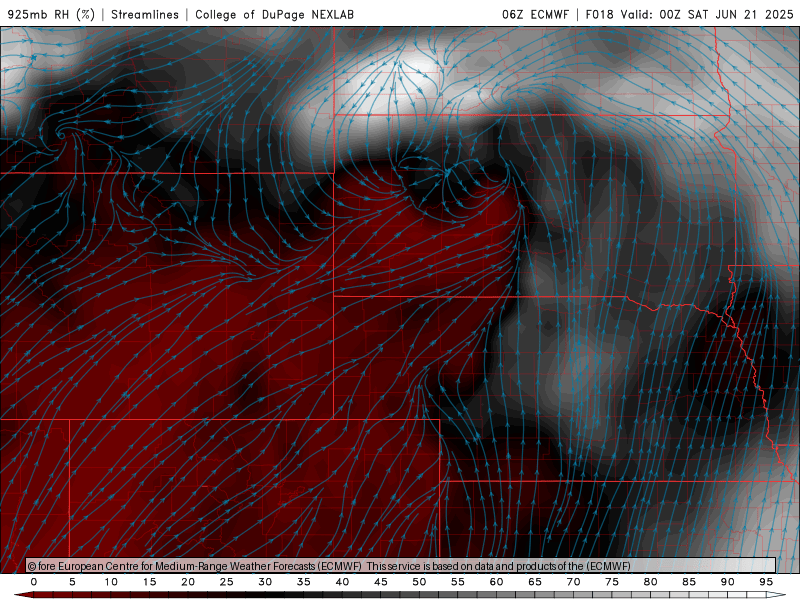Viewport: 800px width, 600px height.
Task: Click the color scale label "45"
Action: (381, 582)
